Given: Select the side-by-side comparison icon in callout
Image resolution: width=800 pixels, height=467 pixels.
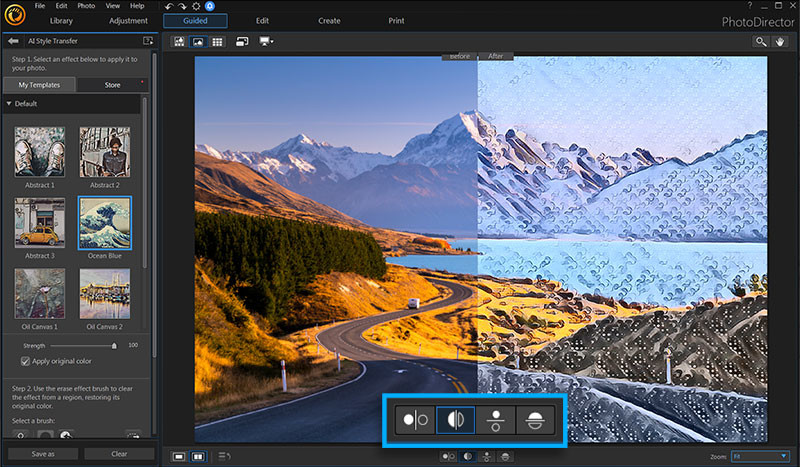Looking at the screenshot, I should point(413,420).
